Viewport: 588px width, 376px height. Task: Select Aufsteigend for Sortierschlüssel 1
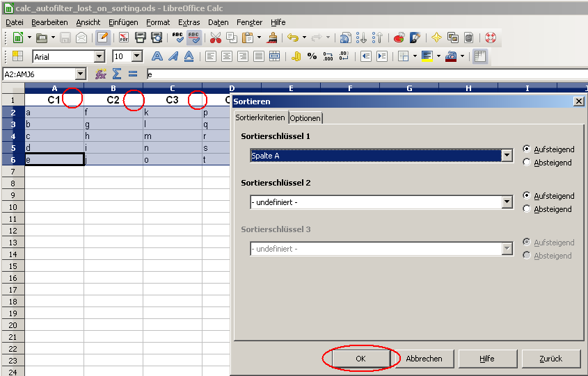point(527,149)
